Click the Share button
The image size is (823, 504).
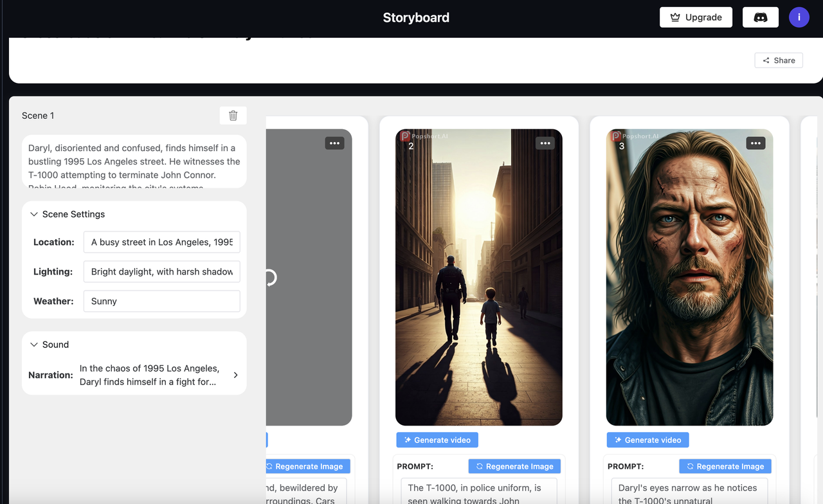point(779,60)
